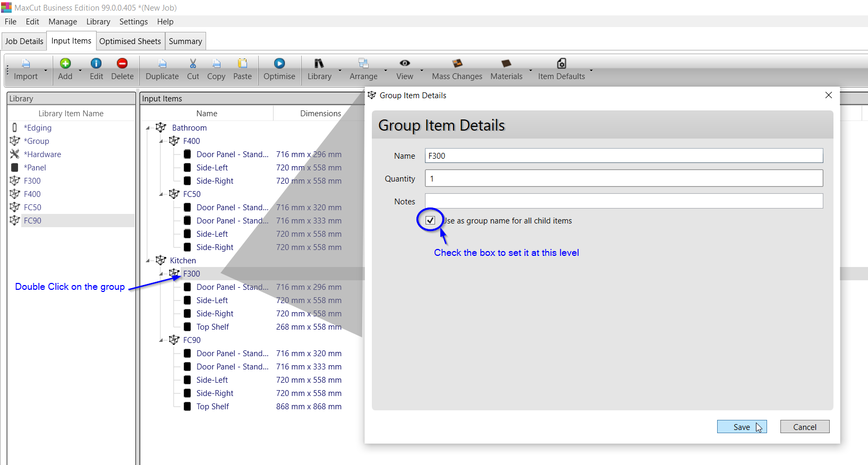The height and width of the screenshot is (465, 868).
Task: Click the FC50 group icon in Library panel
Action: 15,208
